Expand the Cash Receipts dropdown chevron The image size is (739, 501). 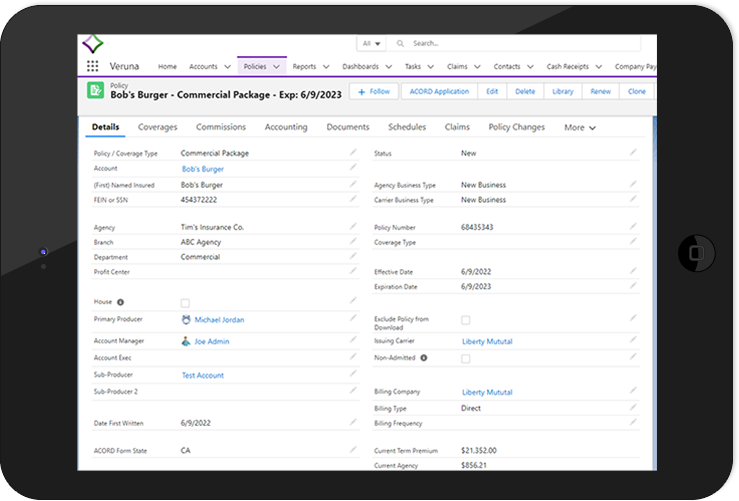click(x=599, y=66)
